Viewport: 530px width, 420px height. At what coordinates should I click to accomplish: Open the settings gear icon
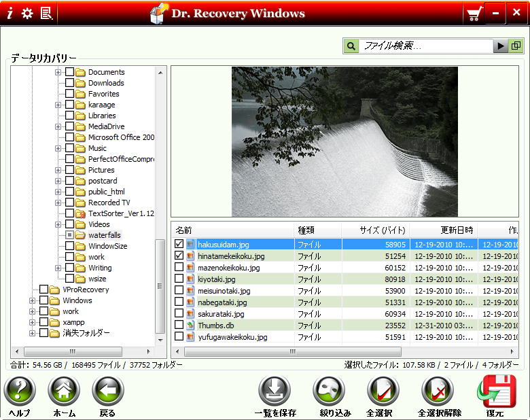point(27,13)
